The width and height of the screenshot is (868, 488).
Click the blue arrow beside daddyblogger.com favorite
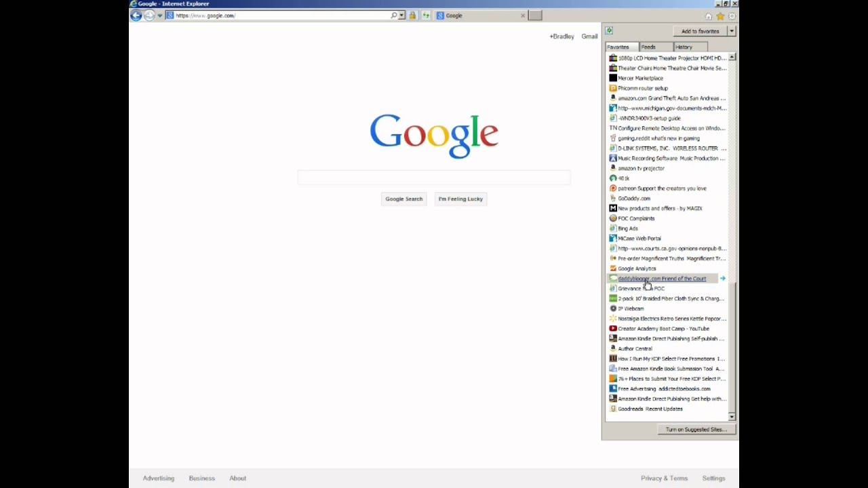point(722,279)
